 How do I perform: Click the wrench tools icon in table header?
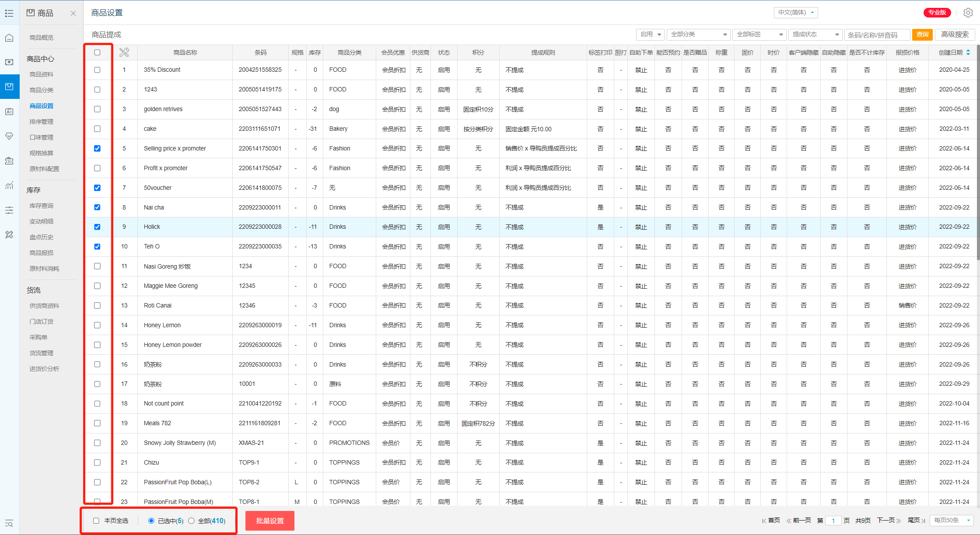[124, 52]
